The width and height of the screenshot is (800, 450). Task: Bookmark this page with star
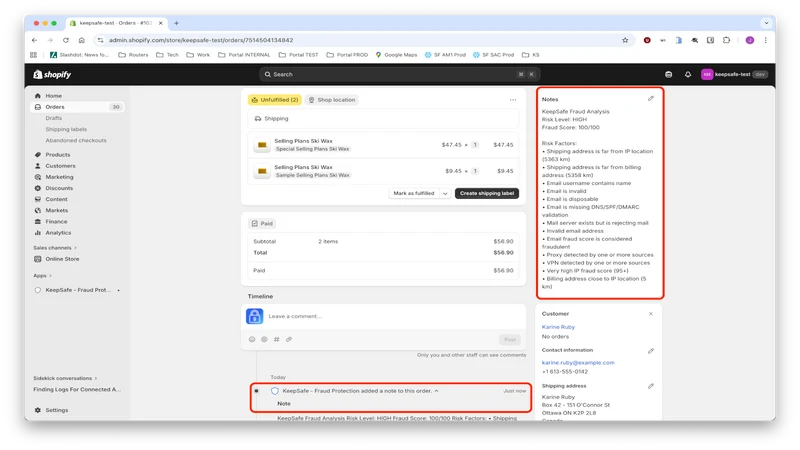(x=625, y=40)
